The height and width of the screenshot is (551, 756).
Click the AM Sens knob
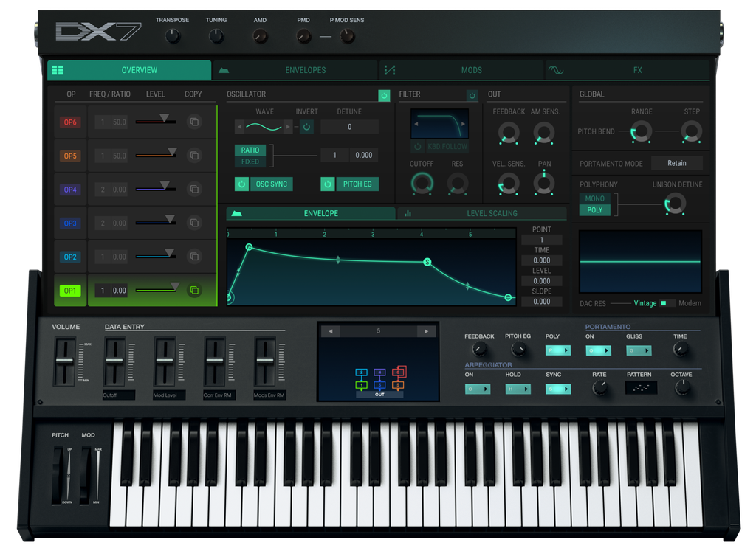coord(544,133)
